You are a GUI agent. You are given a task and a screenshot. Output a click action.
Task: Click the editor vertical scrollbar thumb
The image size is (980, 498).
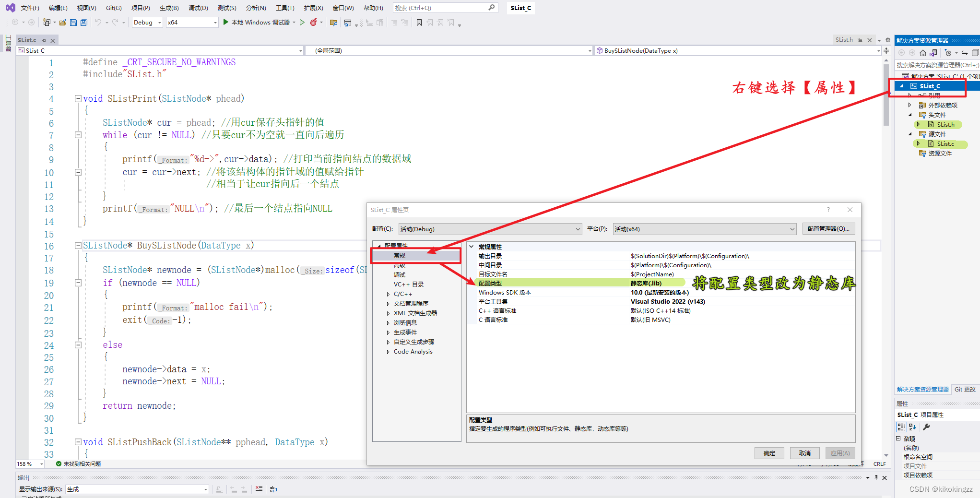[886, 95]
